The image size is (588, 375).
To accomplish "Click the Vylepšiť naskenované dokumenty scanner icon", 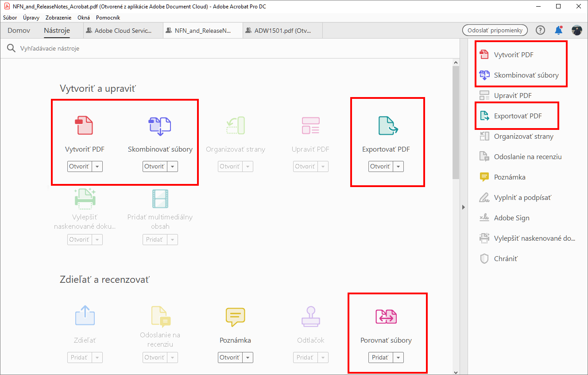I will click(85, 199).
